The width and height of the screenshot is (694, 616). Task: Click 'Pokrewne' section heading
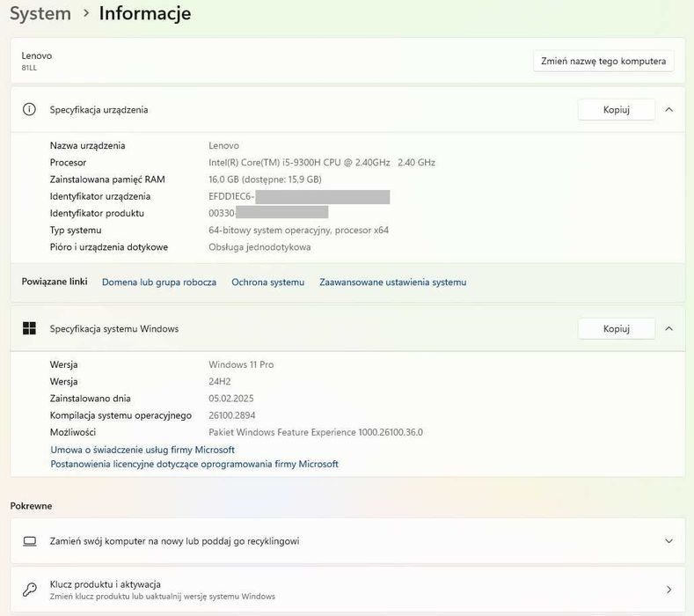click(x=31, y=506)
